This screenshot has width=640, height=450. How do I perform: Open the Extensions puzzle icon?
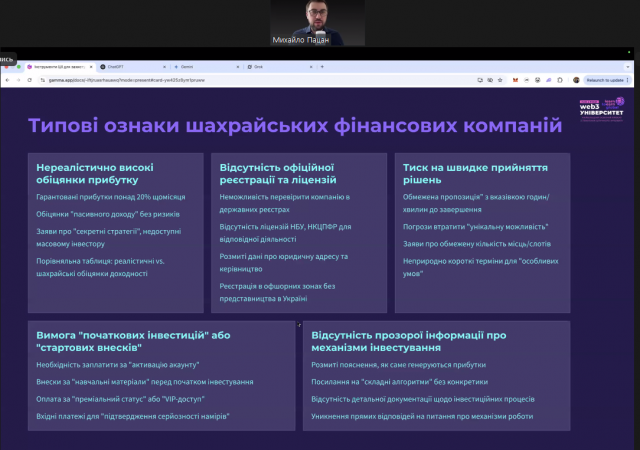click(x=560, y=80)
